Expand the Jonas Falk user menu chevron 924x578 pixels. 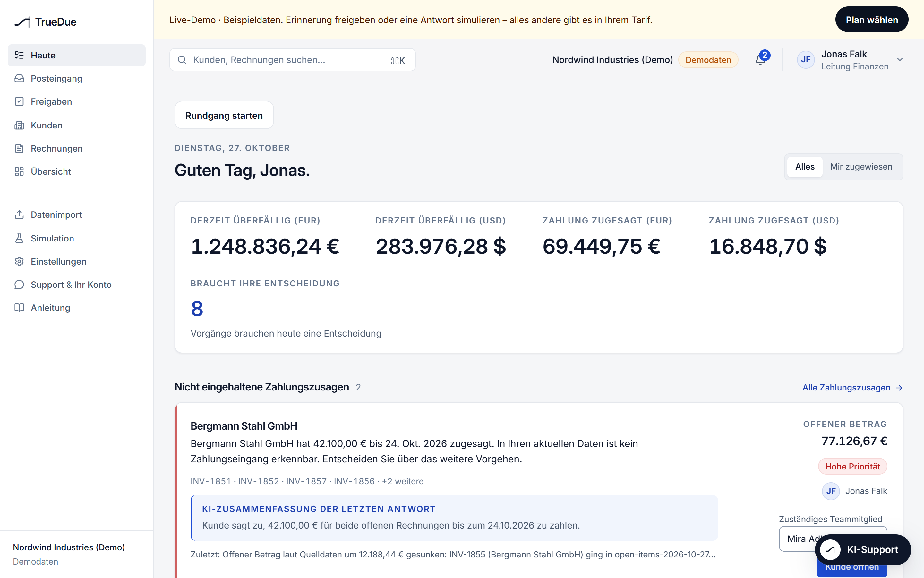point(900,60)
